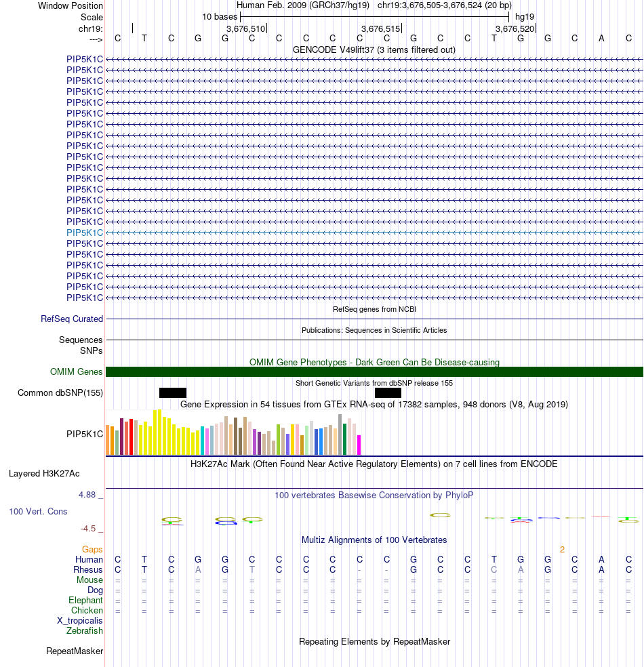Open GENCODE V49lift37 track title
Screen dimensions: 644x667
(374, 49)
